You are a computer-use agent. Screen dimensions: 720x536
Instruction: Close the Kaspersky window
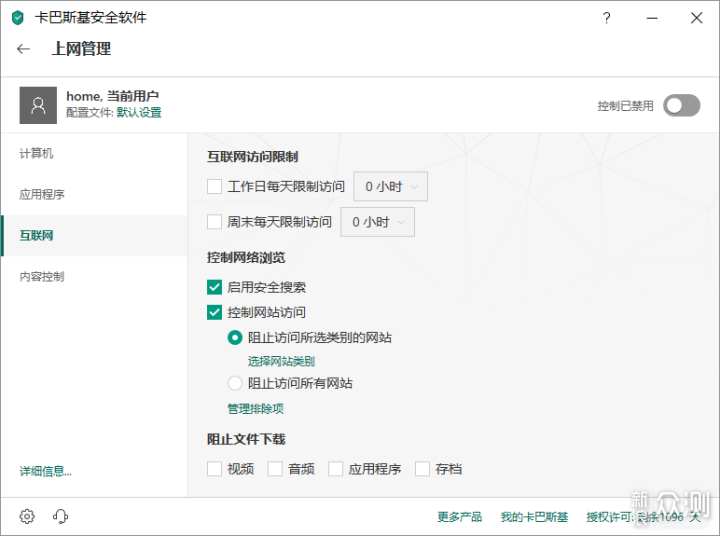click(x=697, y=18)
